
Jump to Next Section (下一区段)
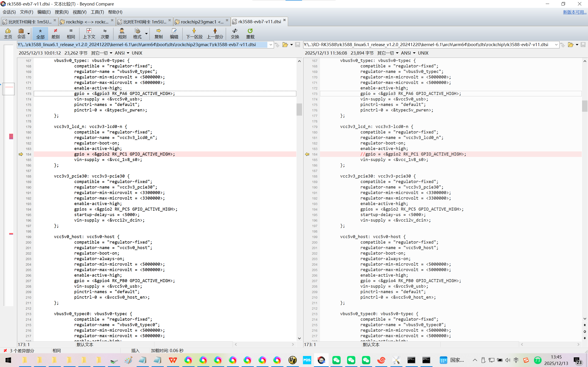coord(194,33)
